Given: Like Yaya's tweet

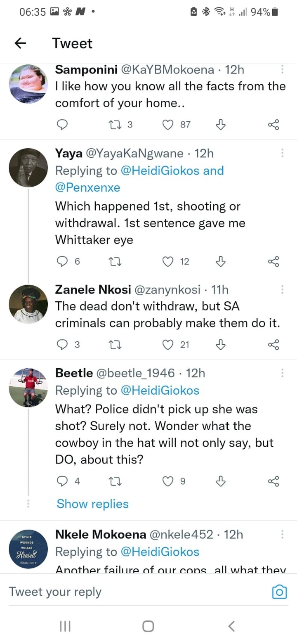Looking at the screenshot, I should point(167,261).
